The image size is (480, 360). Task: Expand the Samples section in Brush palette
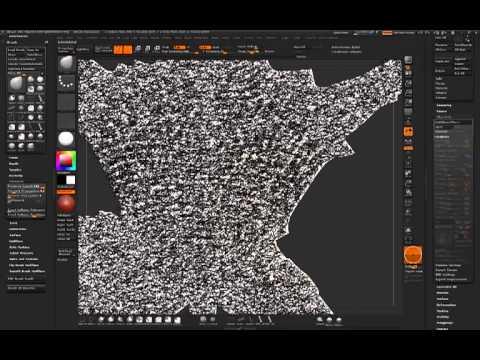pyautogui.click(x=15, y=170)
